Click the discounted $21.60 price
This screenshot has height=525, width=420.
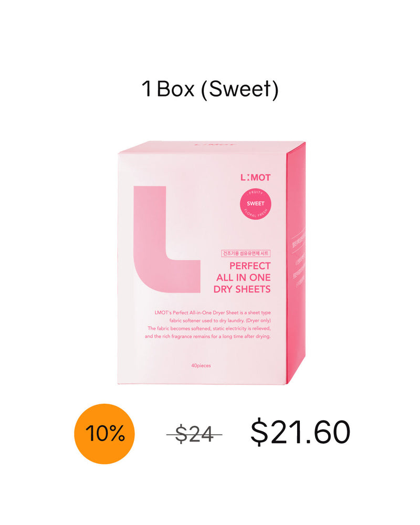[x=300, y=433]
